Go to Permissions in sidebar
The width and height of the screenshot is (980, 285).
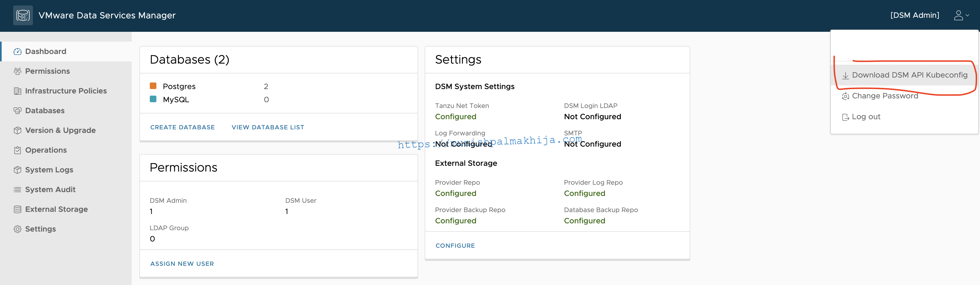(x=66, y=72)
